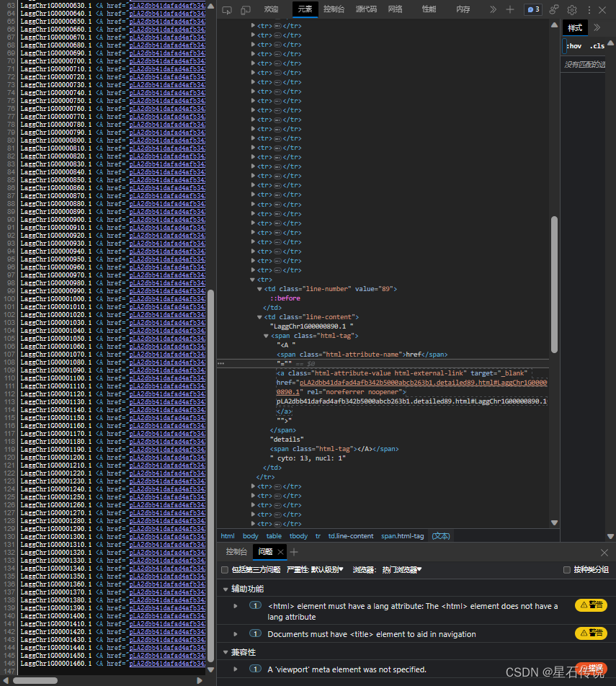The height and width of the screenshot is (686, 616).
Task: Open the link on source line 89
Action: coord(167,212)
